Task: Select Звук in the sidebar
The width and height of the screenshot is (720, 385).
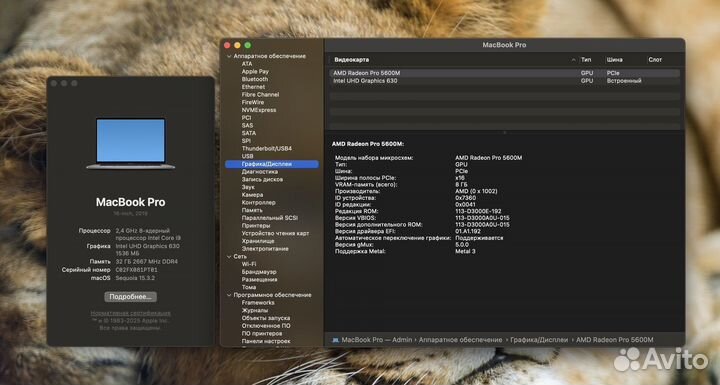Action: 248,187
